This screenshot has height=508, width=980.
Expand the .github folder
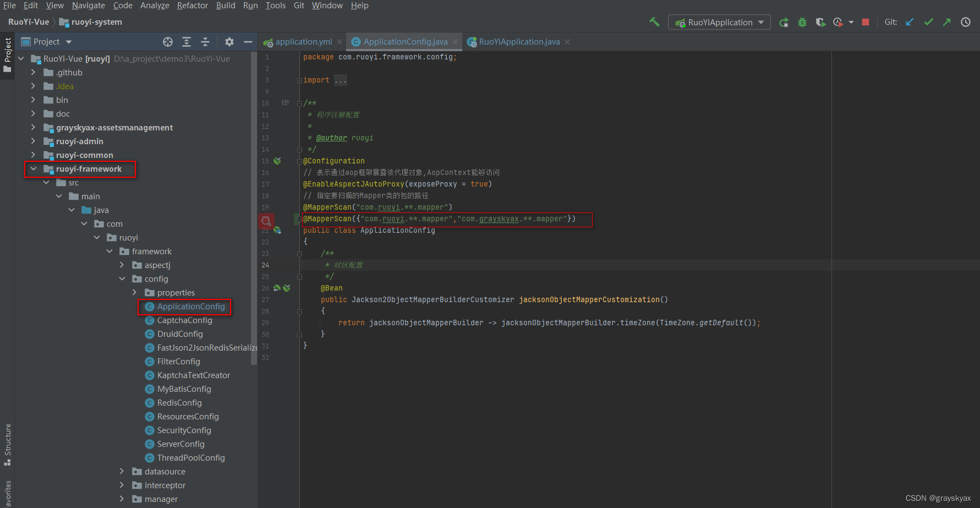point(33,72)
